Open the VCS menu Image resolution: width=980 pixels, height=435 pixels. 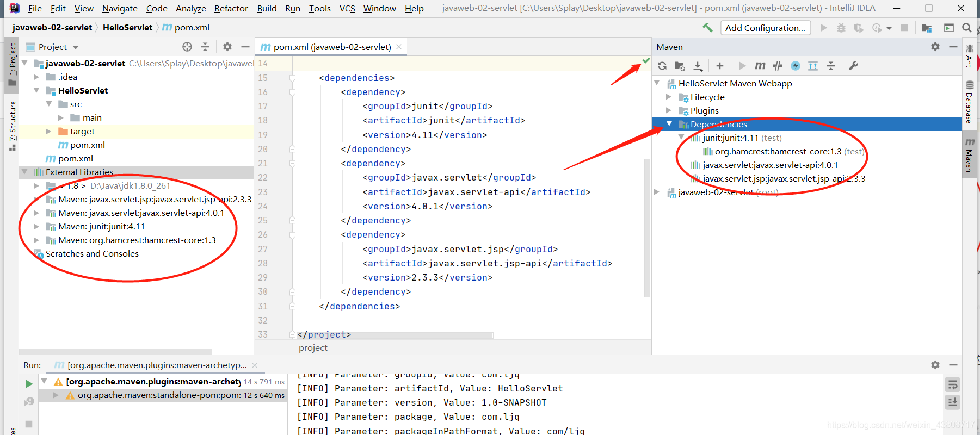click(347, 8)
